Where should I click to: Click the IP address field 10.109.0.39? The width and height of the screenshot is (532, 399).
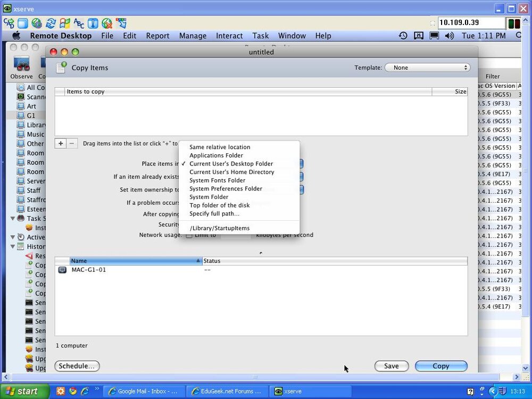(x=471, y=23)
